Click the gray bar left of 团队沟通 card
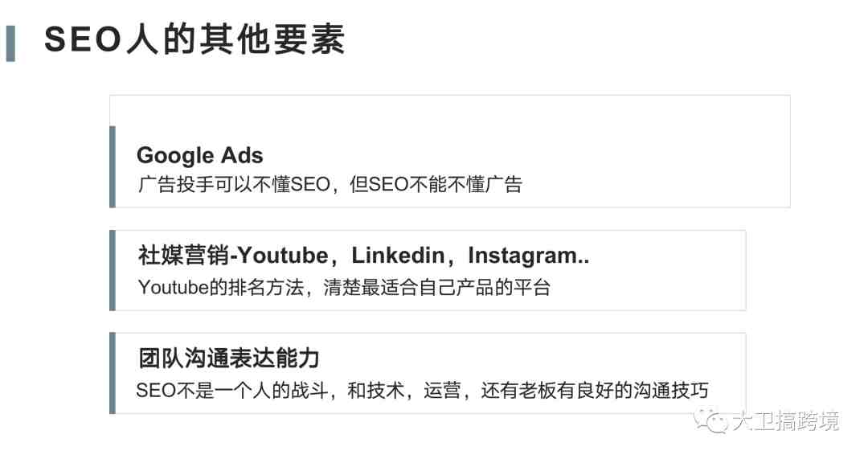Screen dimensions: 868x459 pyautogui.click(x=113, y=373)
